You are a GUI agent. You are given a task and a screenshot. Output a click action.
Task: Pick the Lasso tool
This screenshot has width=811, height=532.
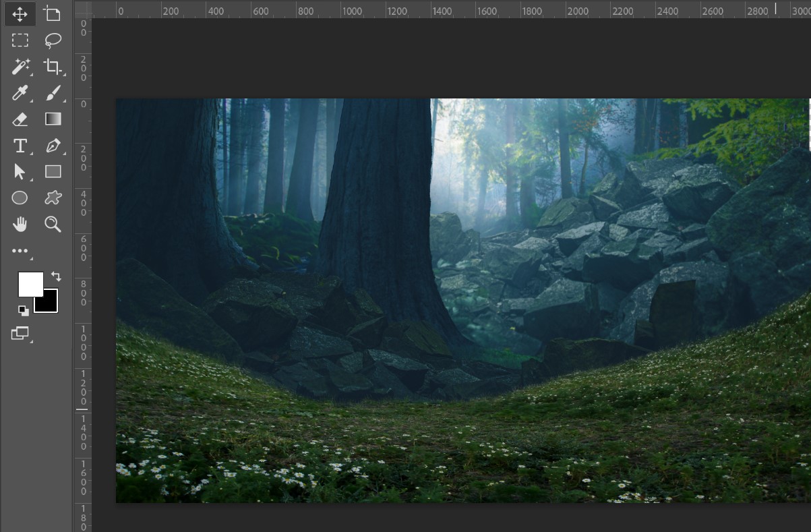click(53, 40)
